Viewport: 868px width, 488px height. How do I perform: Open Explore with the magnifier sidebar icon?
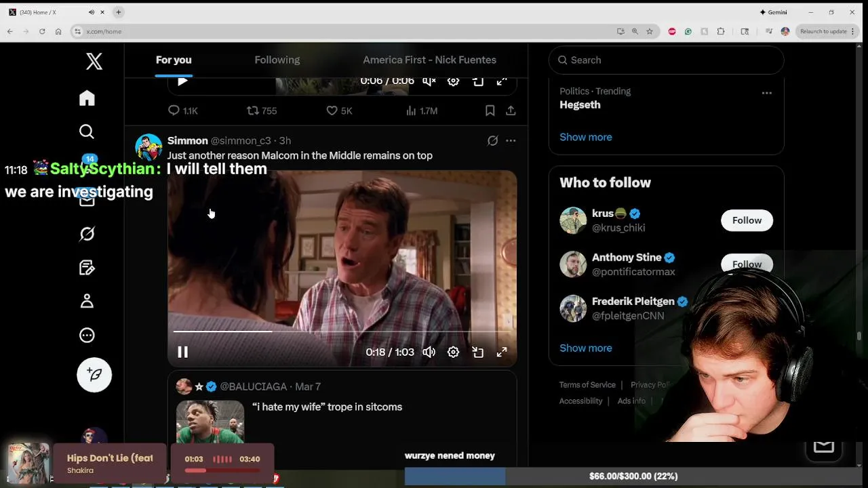click(87, 131)
